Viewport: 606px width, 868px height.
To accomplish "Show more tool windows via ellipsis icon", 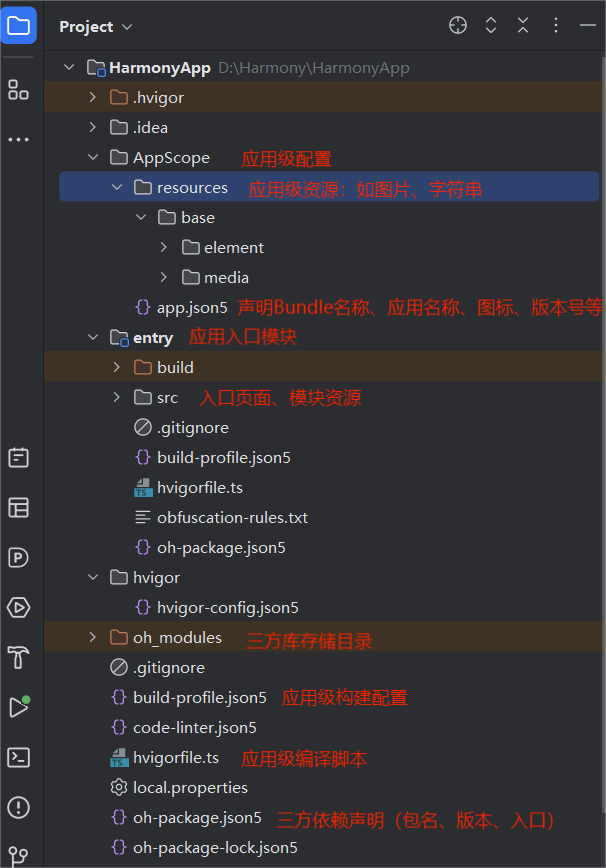I will [x=18, y=139].
